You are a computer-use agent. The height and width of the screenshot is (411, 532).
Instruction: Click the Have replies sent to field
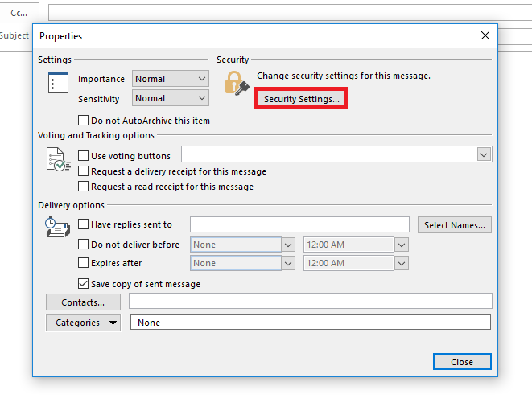click(299, 224)
